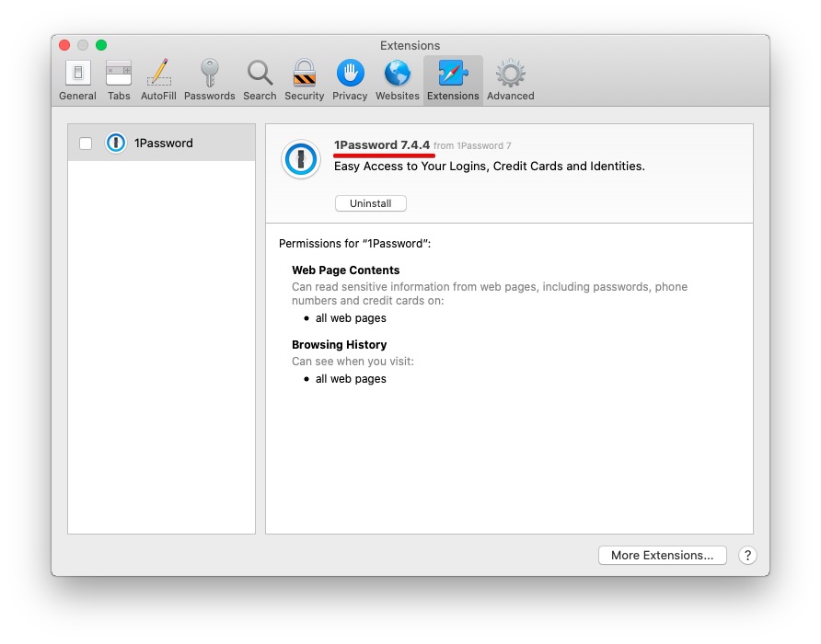Click the Web Page Contents heading
821x644 pixels.
pos(345,270)
